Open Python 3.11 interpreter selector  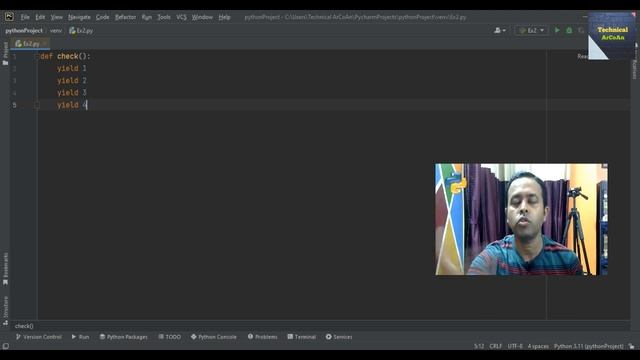(589, 346)
